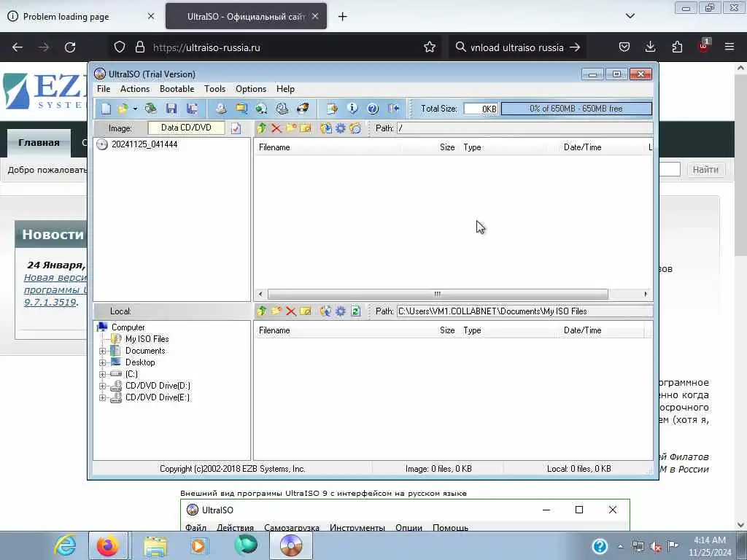Click the Compress ISO icon with yellow folder

pyautogui.click(x=241, y=109)
